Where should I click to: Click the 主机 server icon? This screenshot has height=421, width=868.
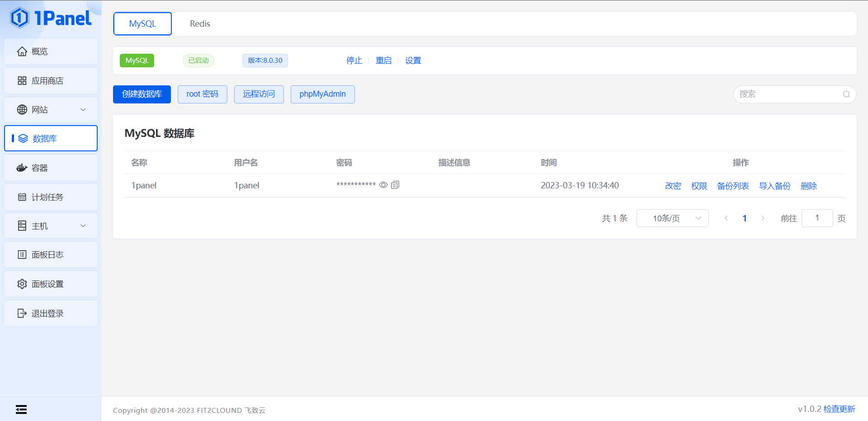pyautogui.click(x=22, y=226)
